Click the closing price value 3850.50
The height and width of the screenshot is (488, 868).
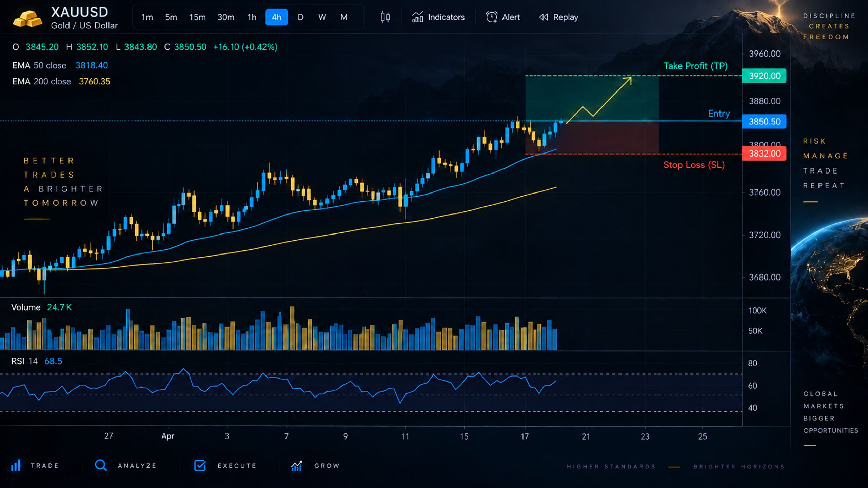(x=190, y=47)
